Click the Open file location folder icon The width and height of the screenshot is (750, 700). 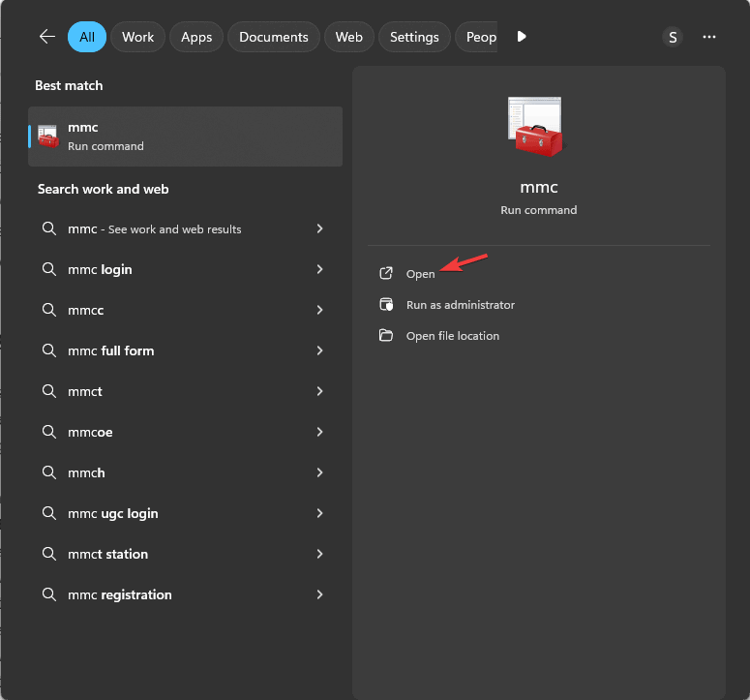click(386, 335)
